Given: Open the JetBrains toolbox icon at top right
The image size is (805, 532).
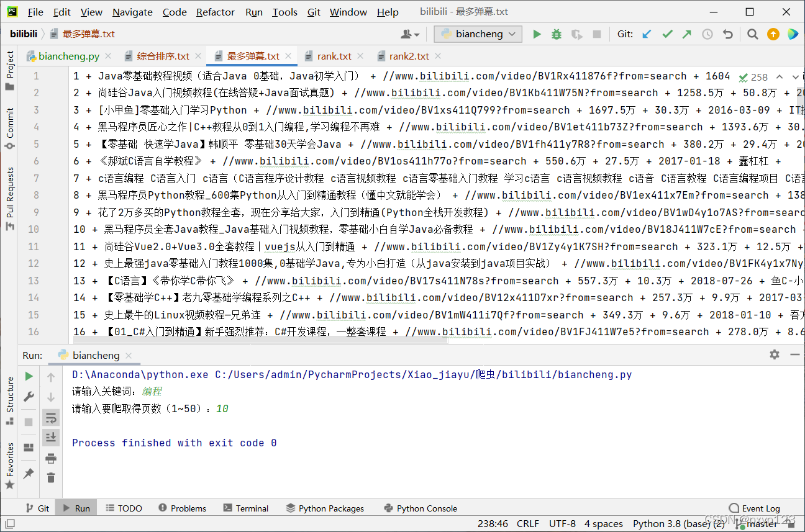Looking at the screenshot, I should [x=793, y=34].
